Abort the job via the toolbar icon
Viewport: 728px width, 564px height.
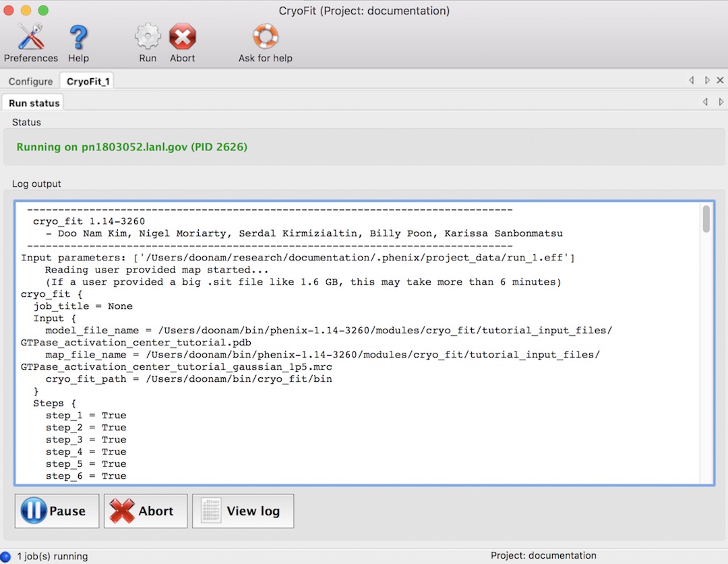(x=182, y=37)
